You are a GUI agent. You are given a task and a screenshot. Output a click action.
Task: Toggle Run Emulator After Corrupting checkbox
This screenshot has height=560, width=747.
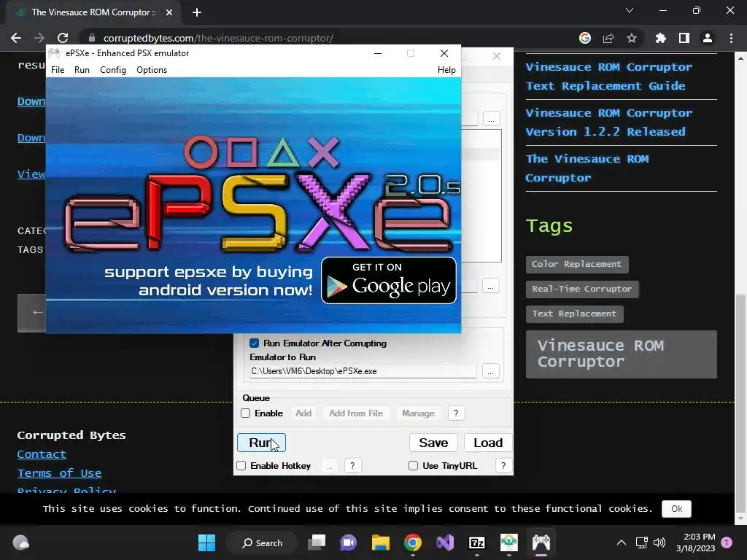point(254,343)
